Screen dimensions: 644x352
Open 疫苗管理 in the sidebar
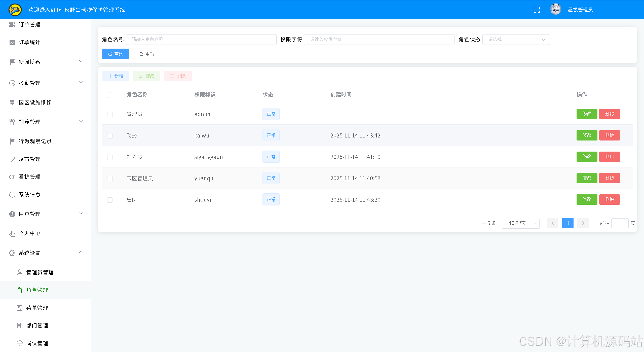click(45, 159)
